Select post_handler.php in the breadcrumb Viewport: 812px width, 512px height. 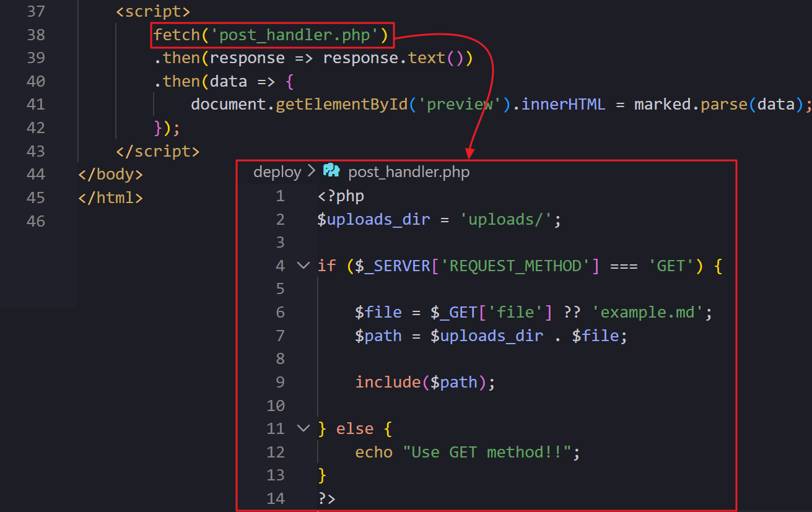[409, 172]
